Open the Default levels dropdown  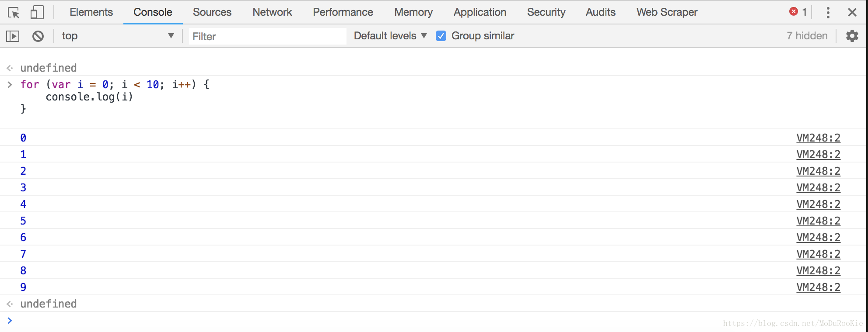tap(390, 36)
